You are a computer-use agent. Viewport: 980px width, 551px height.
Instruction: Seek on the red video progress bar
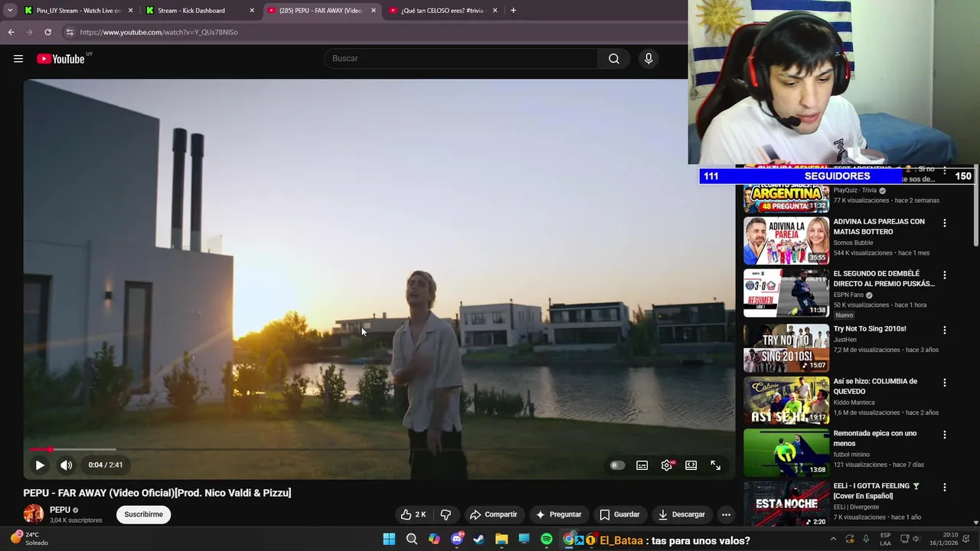point(379,449)
